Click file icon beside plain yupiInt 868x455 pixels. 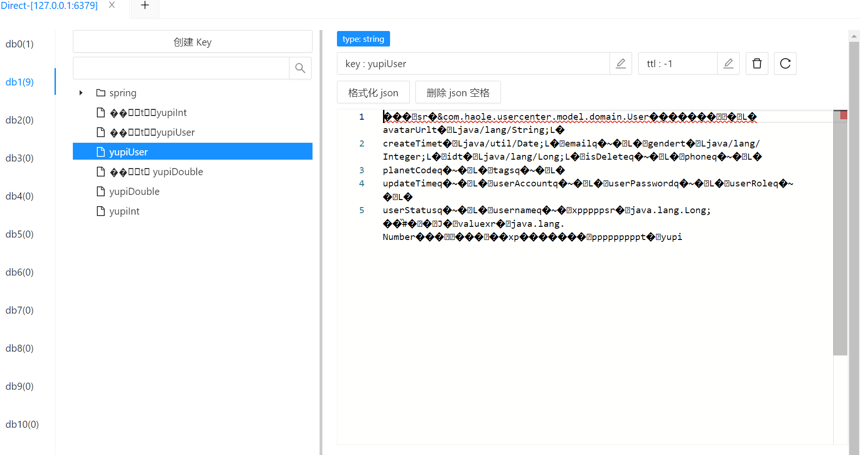click(x=101, y=211)
